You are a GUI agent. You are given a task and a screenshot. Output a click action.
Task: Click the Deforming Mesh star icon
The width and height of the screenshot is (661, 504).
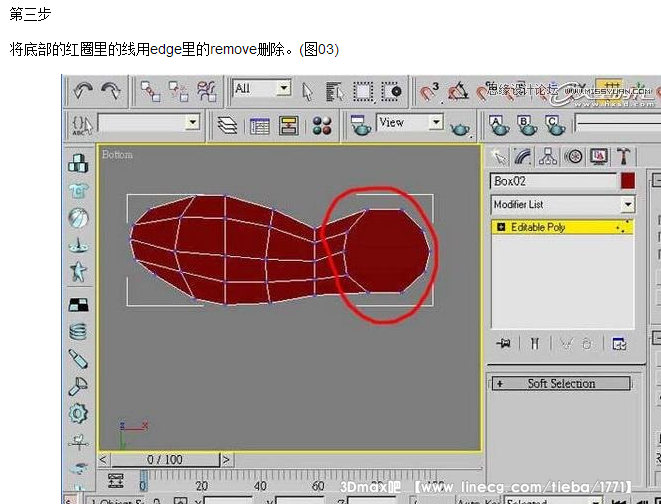pos(78,271)
